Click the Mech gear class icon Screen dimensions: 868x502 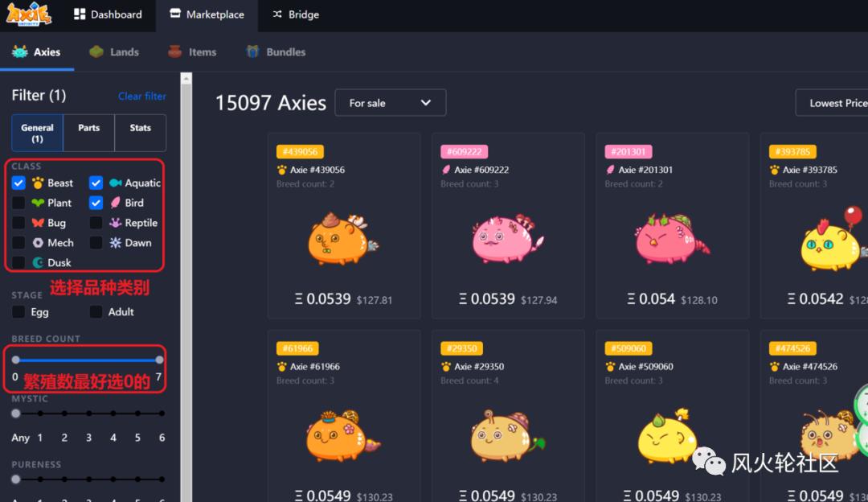pos(38,243)
